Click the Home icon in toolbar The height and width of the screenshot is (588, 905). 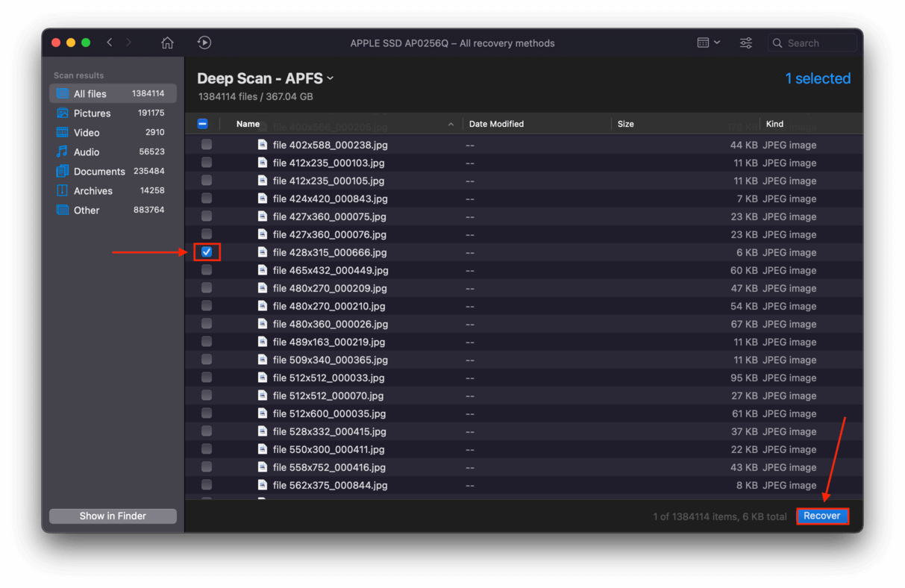[167, 43]
